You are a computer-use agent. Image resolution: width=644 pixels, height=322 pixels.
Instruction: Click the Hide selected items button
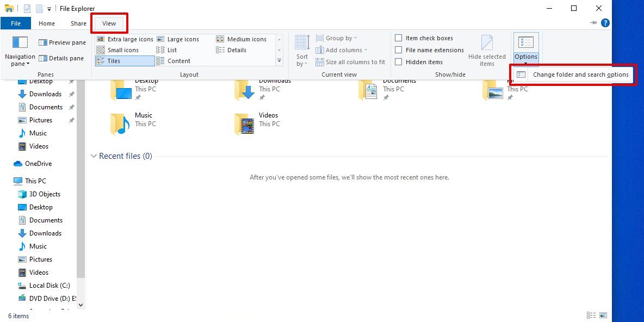point(487,49)
